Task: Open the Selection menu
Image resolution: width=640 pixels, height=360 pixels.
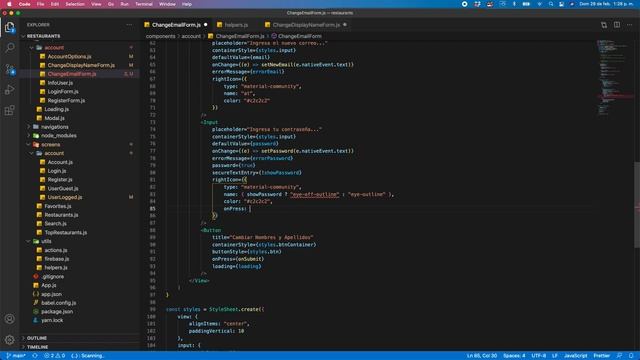Action: pyautogui.click(x=75, y=4)
